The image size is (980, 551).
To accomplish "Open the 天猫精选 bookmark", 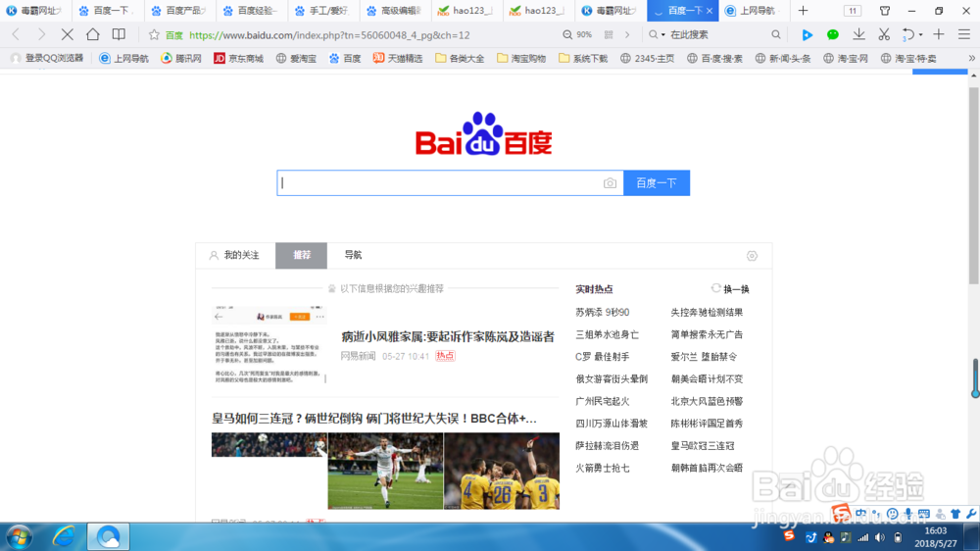I will 398,58.
